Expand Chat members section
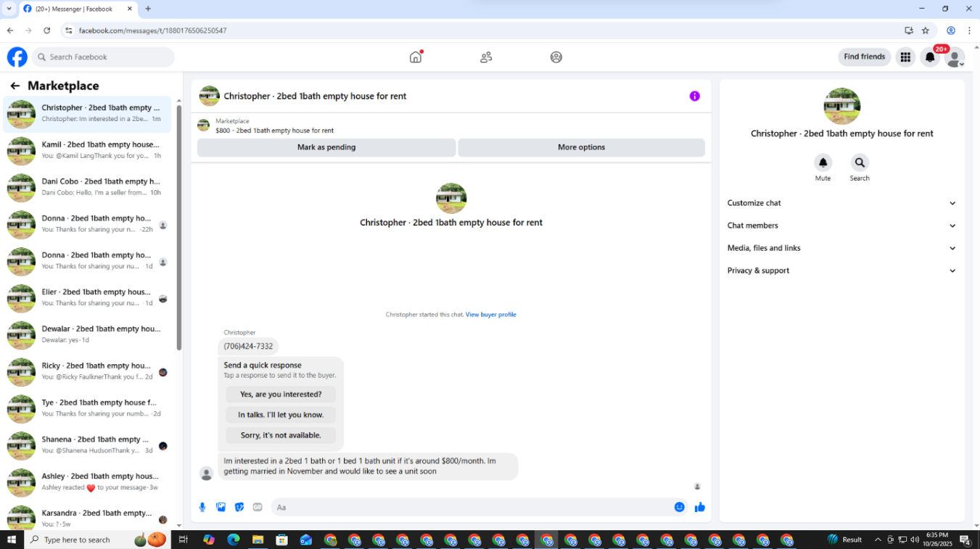The image size is (980, 549). click(x=841, y=226)
